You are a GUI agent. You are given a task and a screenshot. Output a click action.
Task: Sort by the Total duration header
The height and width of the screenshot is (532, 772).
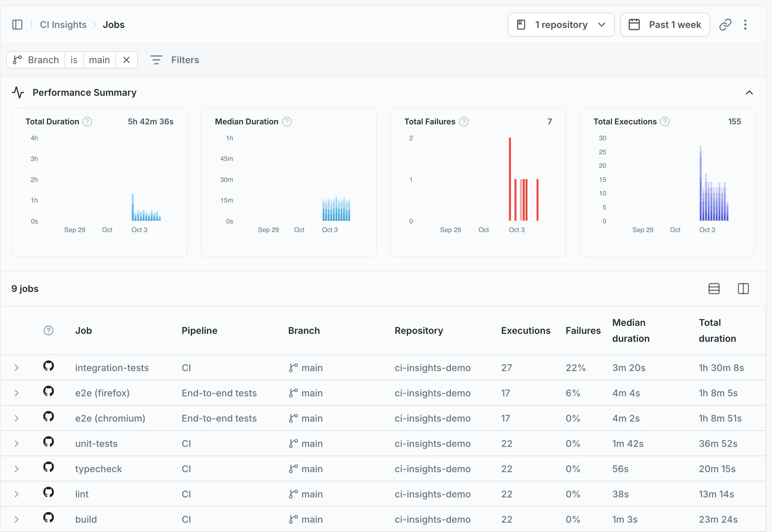click(717, 330)
